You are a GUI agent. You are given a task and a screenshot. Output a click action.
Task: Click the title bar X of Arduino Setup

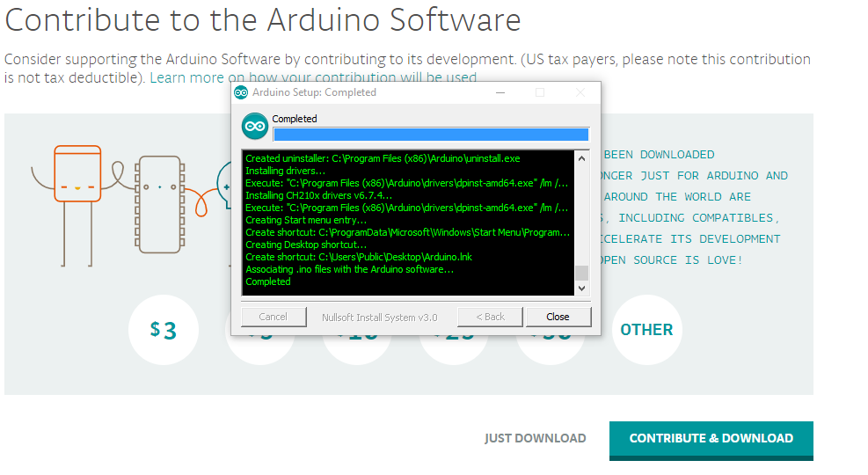[x=580, y=92]
